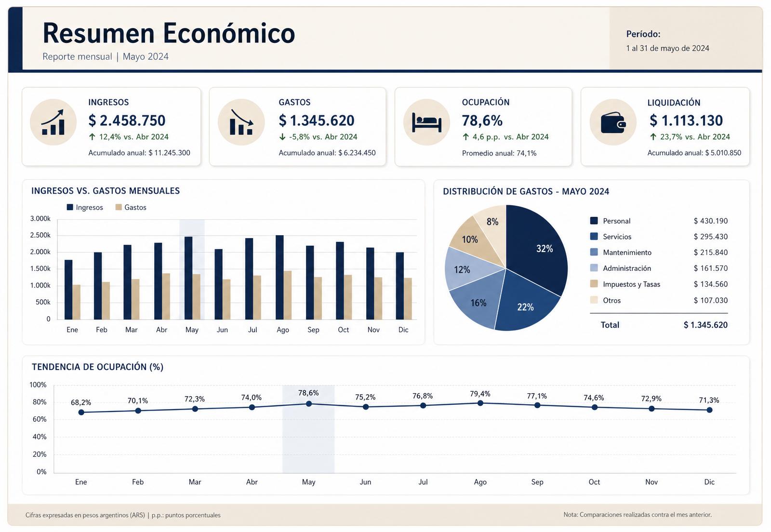The height and width of the screenshot is (532, 771).
Task: Click the Servicios amount $ 295.430
Action: 711,237
